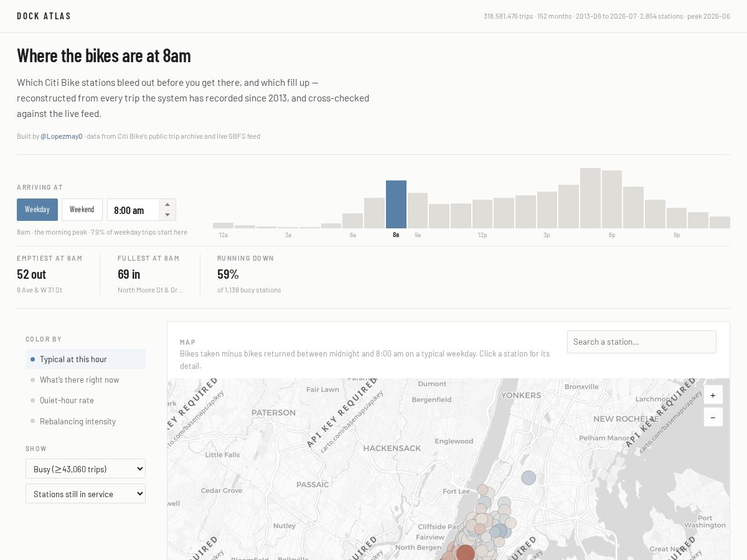
Task: Click the 8:00 am time field
Action: (134, 210)
